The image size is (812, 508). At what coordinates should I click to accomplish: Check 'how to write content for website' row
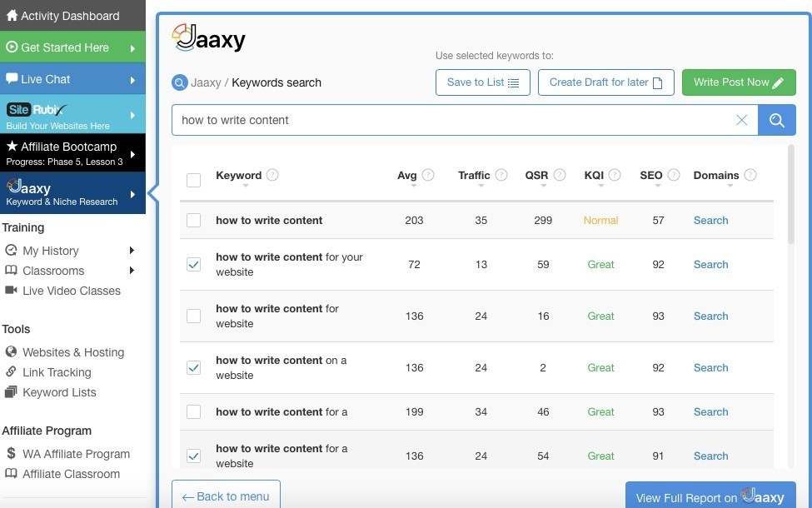click(194, 316)
